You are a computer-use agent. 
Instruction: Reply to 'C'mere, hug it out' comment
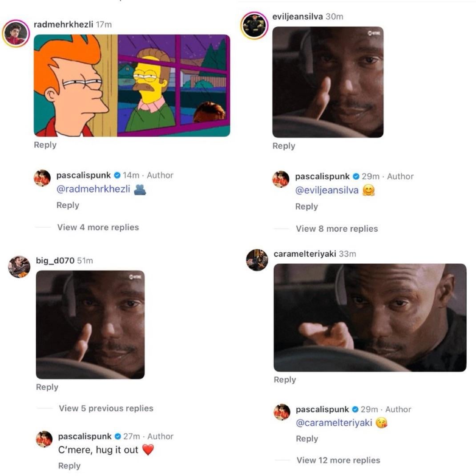coord(69,466)
